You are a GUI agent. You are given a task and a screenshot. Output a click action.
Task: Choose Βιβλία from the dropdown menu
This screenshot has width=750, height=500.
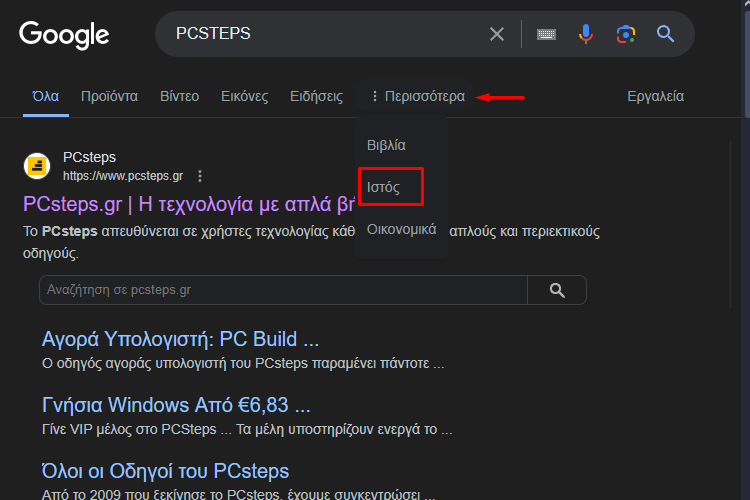pos(386,145)
